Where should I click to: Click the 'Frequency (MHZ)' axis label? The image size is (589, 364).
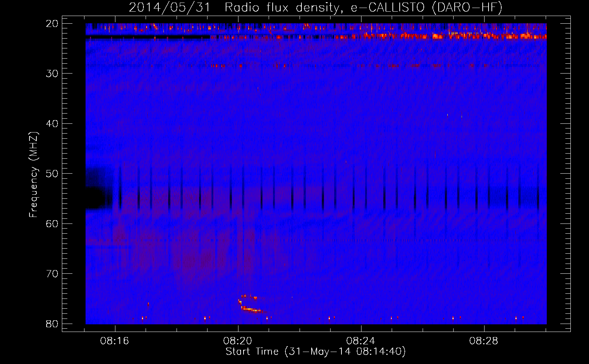(33, 175)
